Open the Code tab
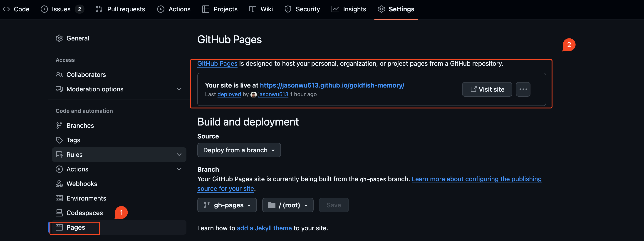644x241 pixels. pos(16,9)
